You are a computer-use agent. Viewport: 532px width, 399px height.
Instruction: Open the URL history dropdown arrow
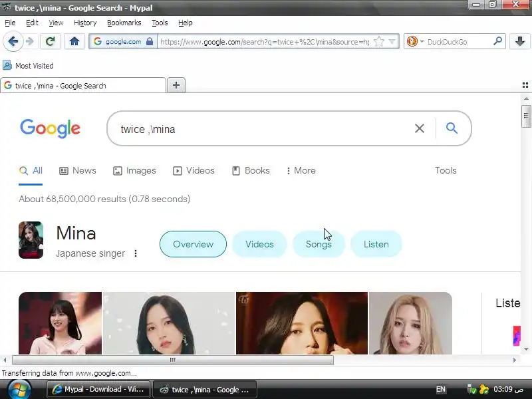coord(392,41)
